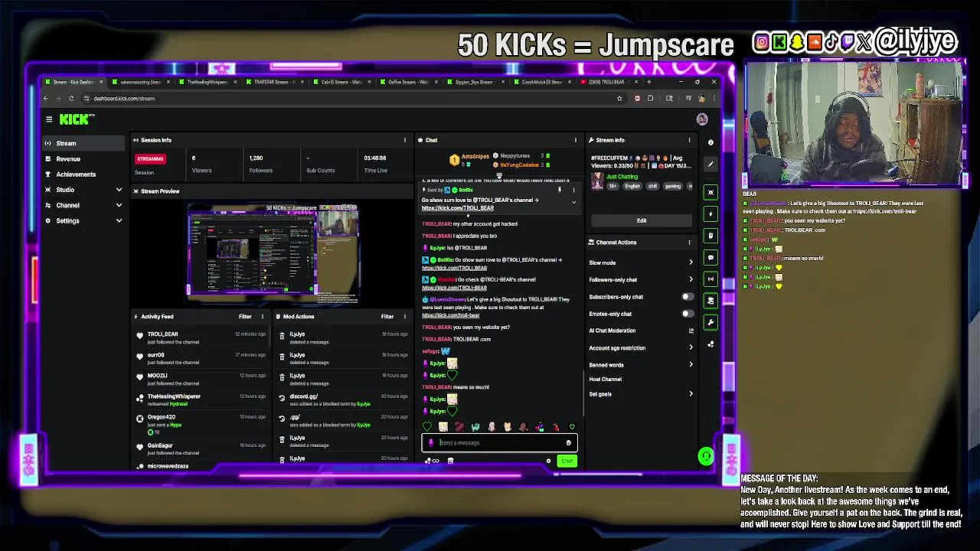The width and height of the screenshot is (980, 551).
Task: Switch to TRAPSTAR Stream browser tab
Action: pyautogui.click(x=275, y=82)
